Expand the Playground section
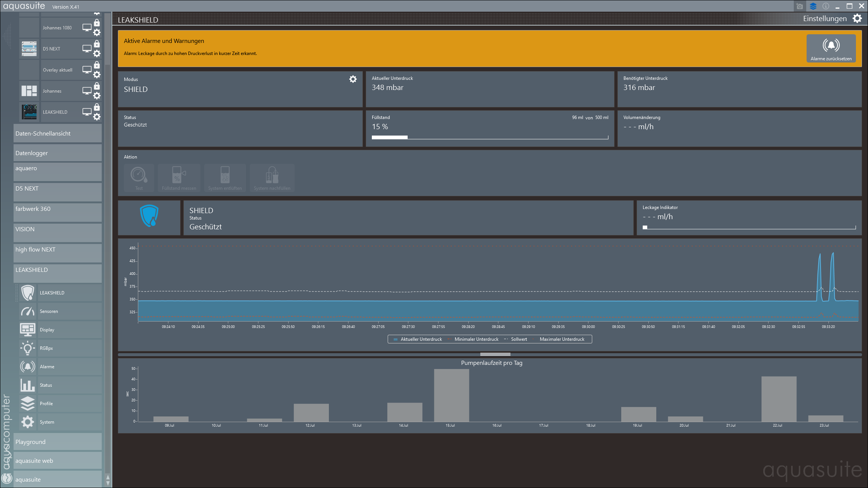This screenshot has width=868, height=488. pyautogui.click(x=58, y=442)
